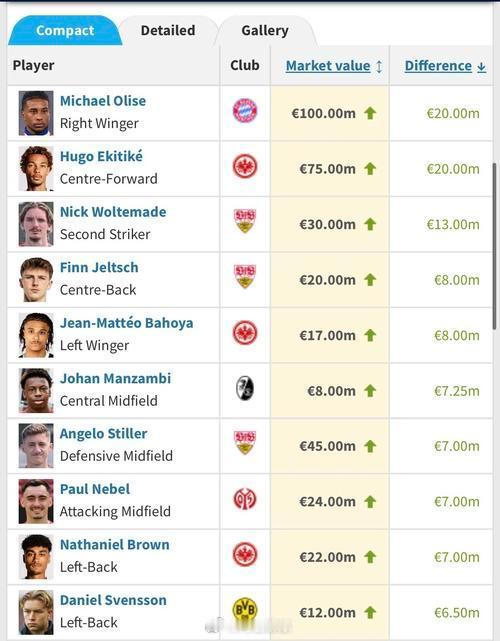Click Finn Jeltsch's portrait thumbnail
The height and width of the screenshot is (641, 500).
(36, 280)
